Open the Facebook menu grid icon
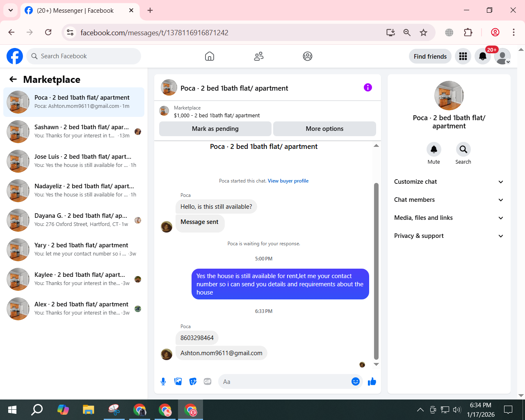Viewport: 525px width, 420px height. point(463,56)
